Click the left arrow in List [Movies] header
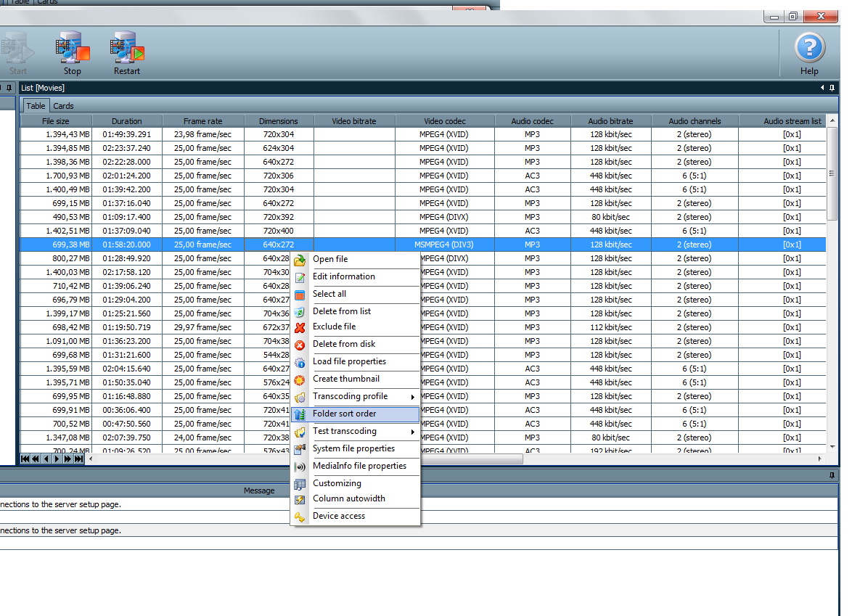Image resolution: width=852 pixels, height=616 pixels. tap(822, 88)
